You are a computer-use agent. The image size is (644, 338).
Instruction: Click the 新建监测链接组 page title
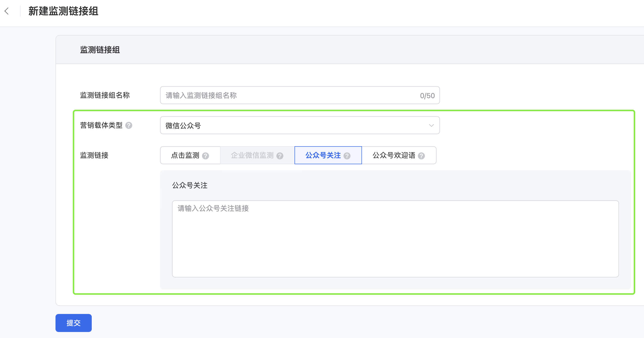(x=63, y=11)
